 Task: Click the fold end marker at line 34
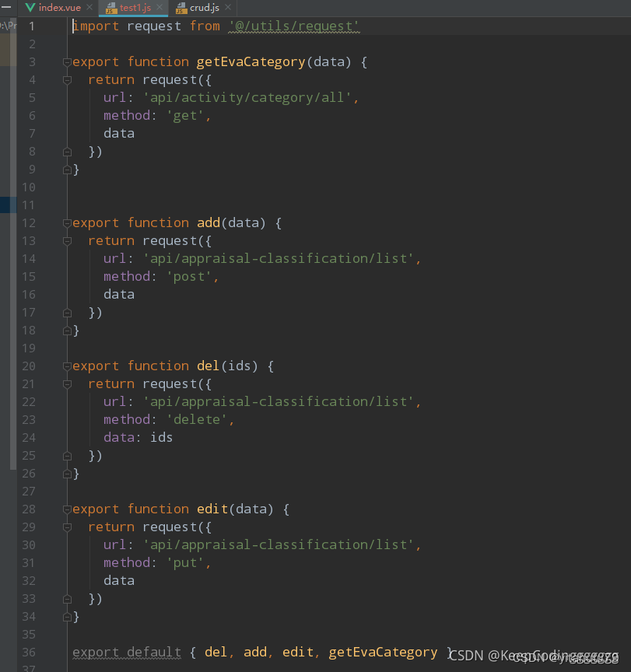pos(67,617)
